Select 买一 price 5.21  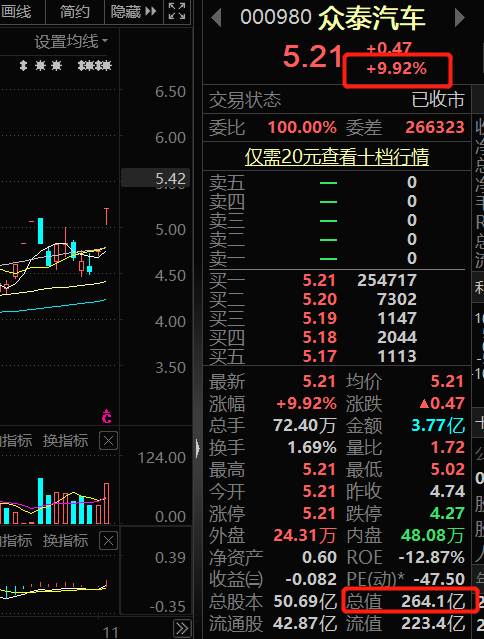tap(319, 280)
